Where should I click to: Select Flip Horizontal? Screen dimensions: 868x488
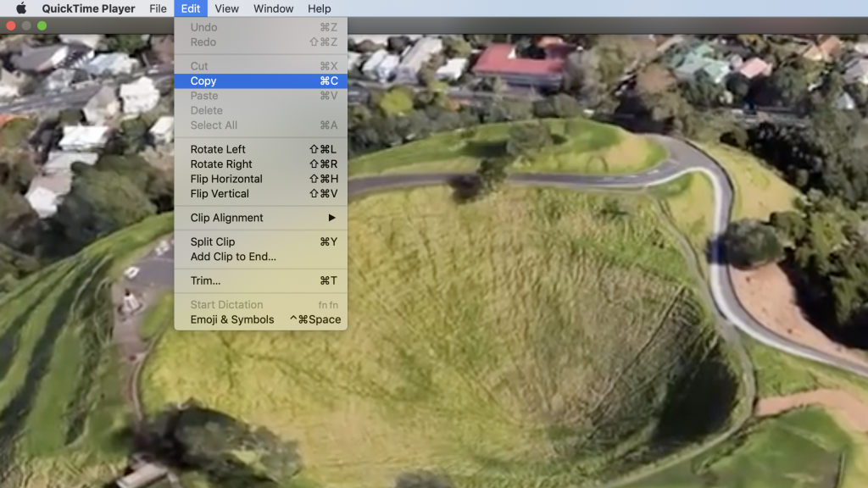[261, 179]
